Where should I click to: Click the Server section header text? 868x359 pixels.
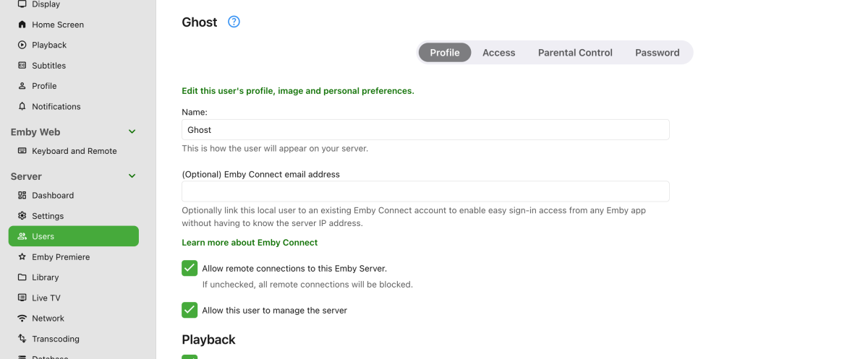coord(26,176)
